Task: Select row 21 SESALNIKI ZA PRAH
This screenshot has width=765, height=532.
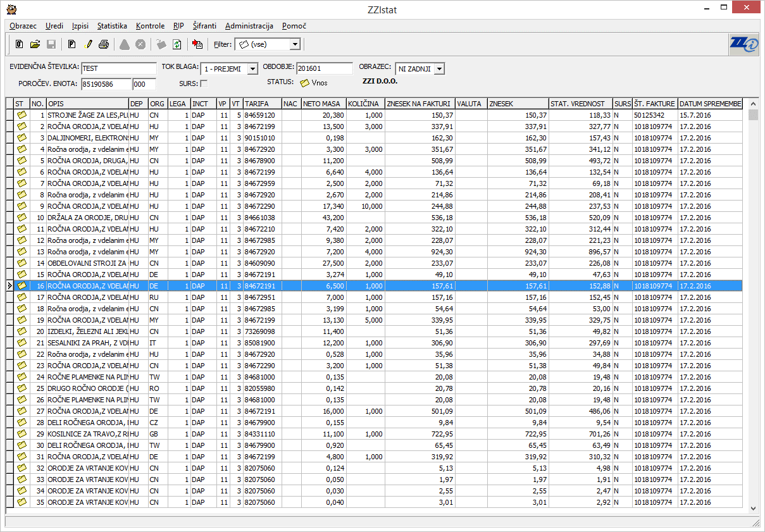Action: click(87, 343)
